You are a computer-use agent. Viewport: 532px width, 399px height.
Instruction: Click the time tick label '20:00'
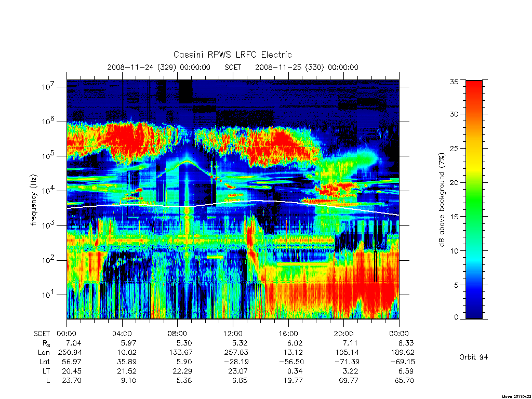click(x=344, y=334)
